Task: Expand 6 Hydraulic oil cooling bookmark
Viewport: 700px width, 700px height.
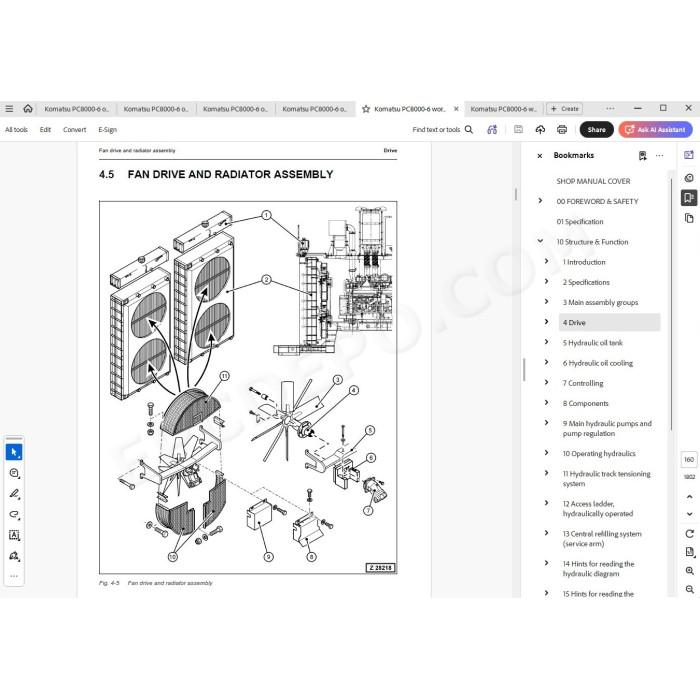Action: pos(546,362)
